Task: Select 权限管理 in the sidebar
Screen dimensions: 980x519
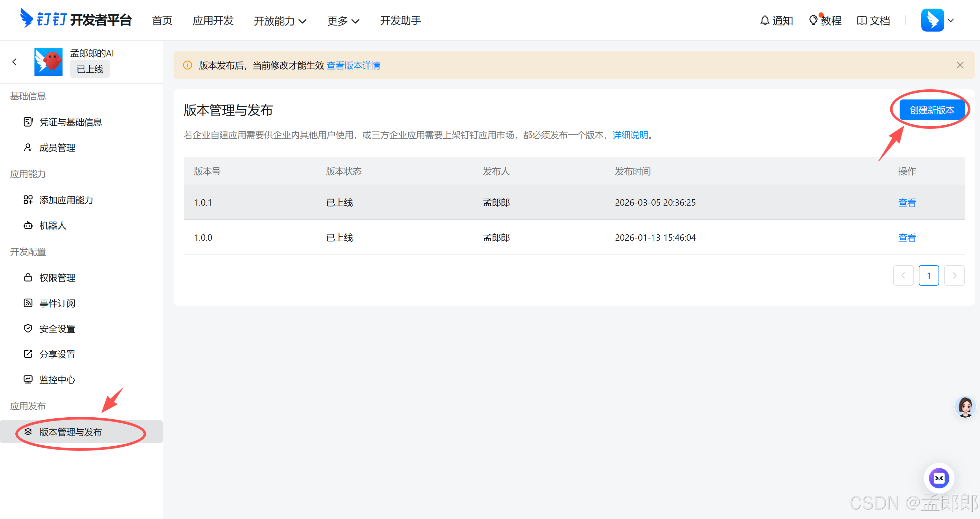Action: pyautogui.click(x=57, y=278)
